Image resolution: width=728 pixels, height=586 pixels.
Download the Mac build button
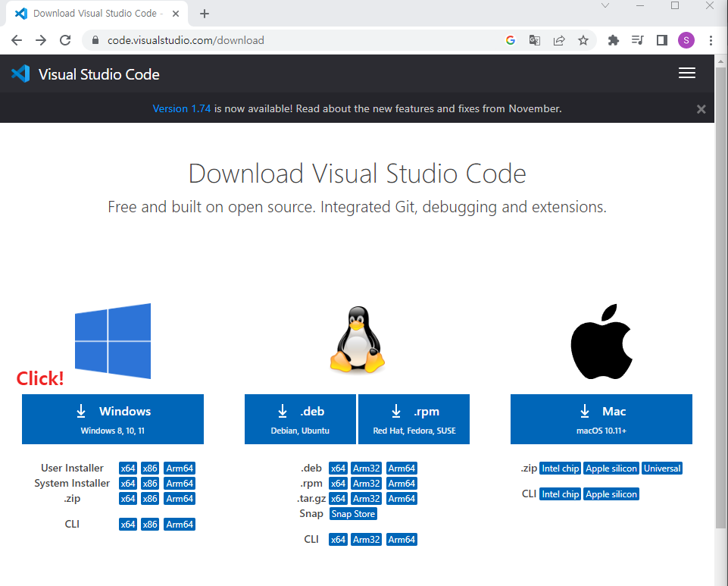(x=601, y=419)
